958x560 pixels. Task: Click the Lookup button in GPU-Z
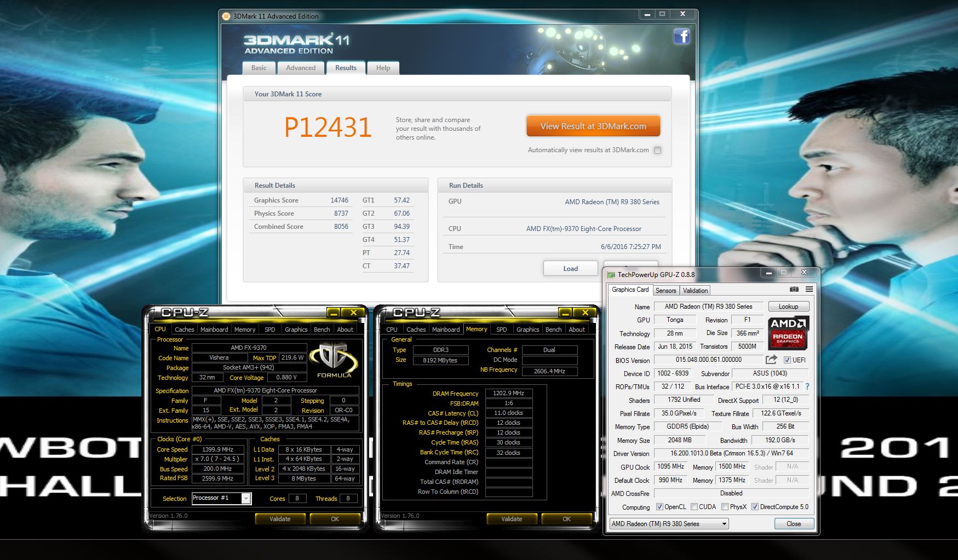(x=788, y=307)
